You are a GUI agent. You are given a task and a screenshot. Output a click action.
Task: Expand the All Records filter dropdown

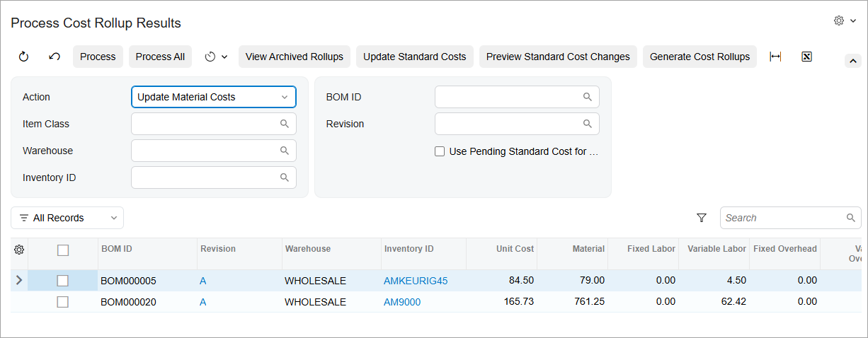67,218
